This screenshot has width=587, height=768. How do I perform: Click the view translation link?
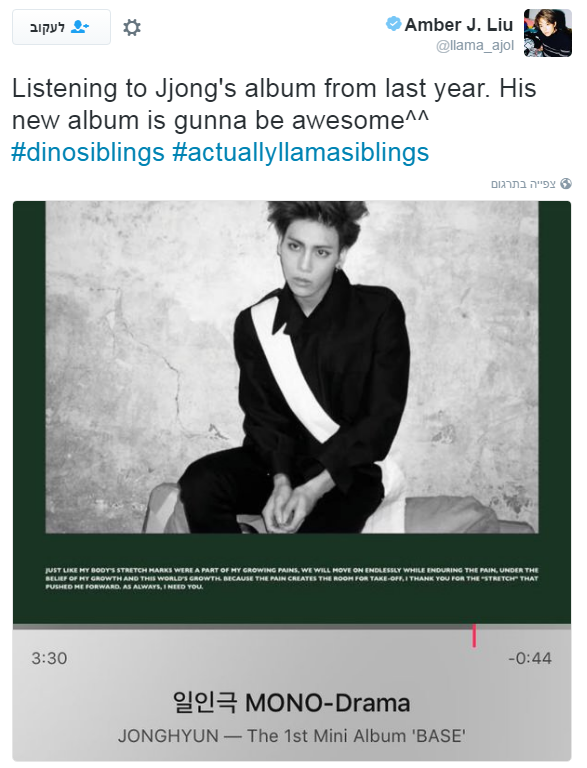point(523,184)
